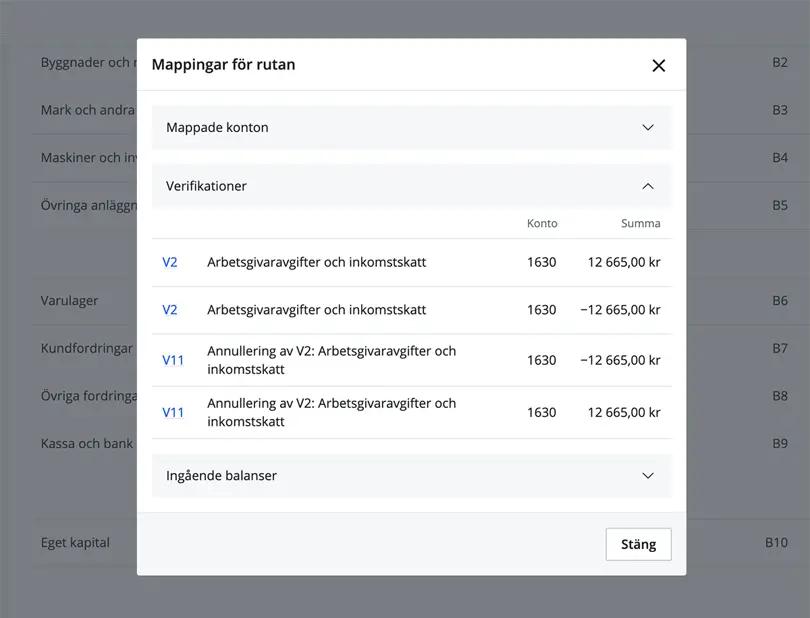
Task: Click the chevron beside Mappade konton
Action: click(647, 128)
